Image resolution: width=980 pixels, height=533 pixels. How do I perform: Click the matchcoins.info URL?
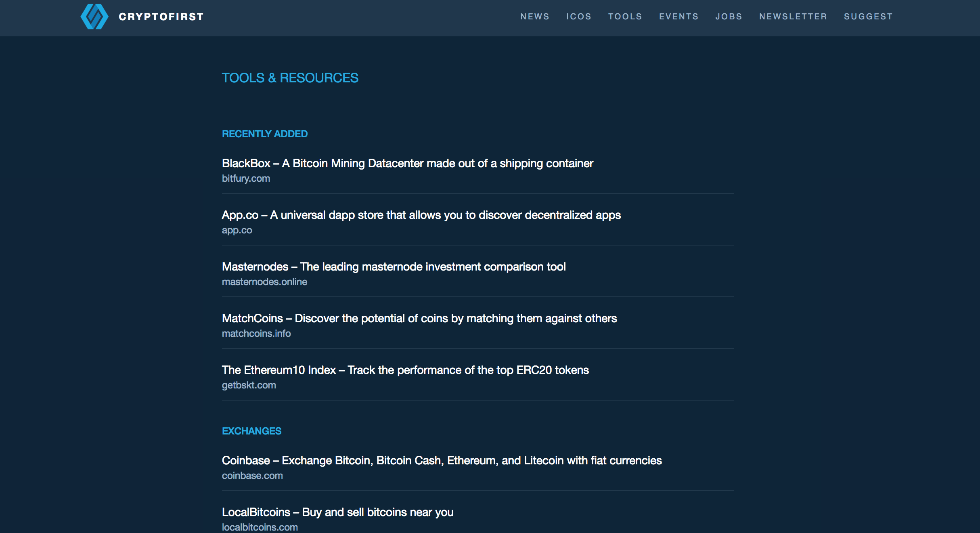[x=256, y=333]
